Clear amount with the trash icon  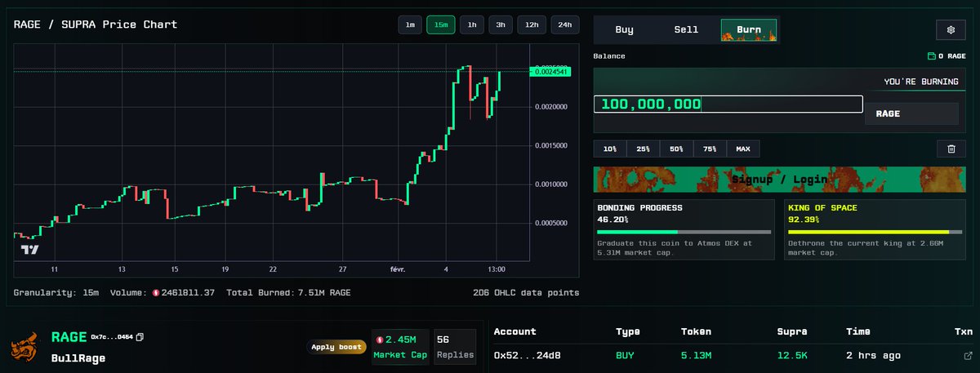point(951,149)
